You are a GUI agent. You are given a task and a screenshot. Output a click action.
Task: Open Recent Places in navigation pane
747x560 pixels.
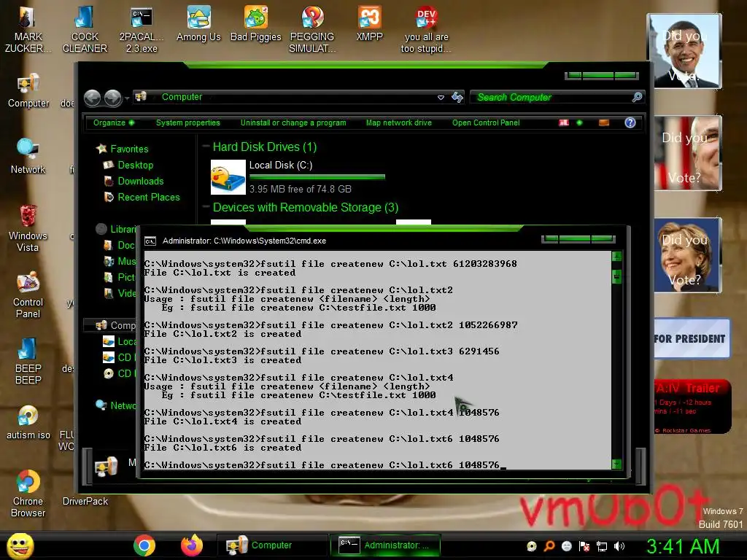click(x=142, y=197)
